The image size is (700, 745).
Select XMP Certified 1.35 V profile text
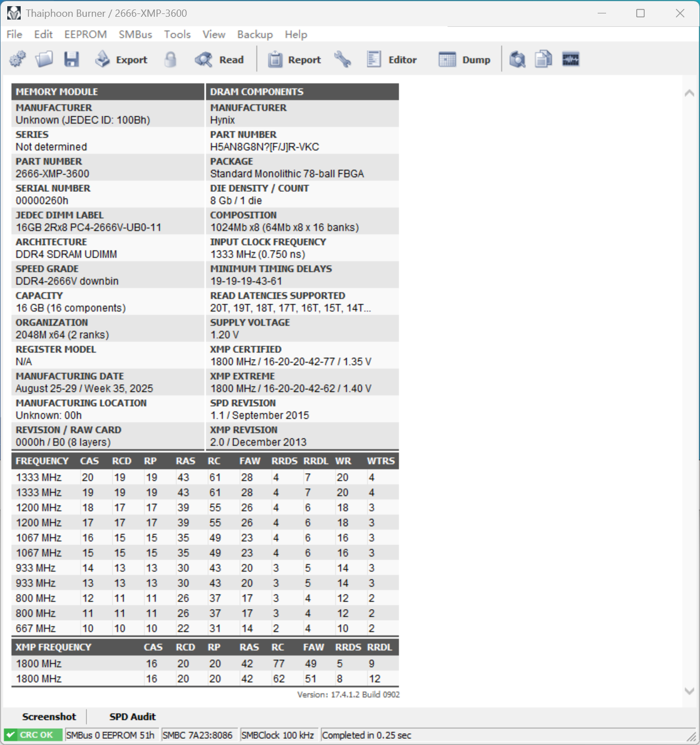pyautogui.click(x=291, y=362)
